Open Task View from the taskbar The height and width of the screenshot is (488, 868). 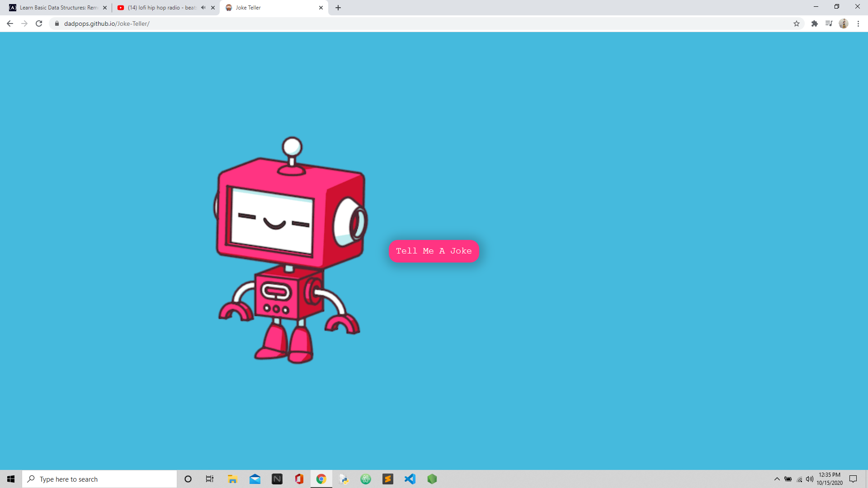tap(209, 479)
